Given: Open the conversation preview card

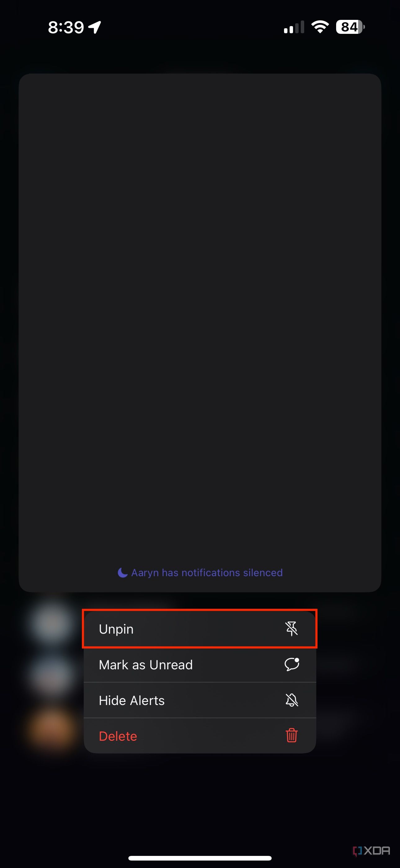Looking at the screenshot, I should pyautogui.click(x=200, y=333).
